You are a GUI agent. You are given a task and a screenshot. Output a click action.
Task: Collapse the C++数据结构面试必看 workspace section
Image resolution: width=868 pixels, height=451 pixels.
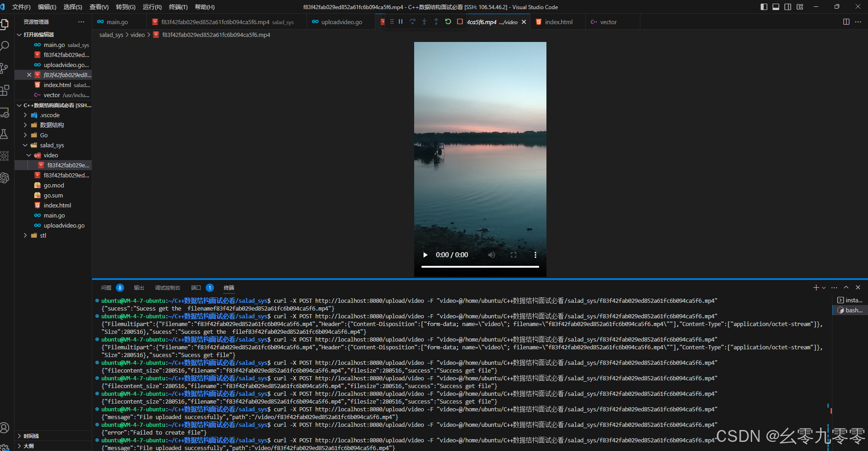tap(53, 105)
